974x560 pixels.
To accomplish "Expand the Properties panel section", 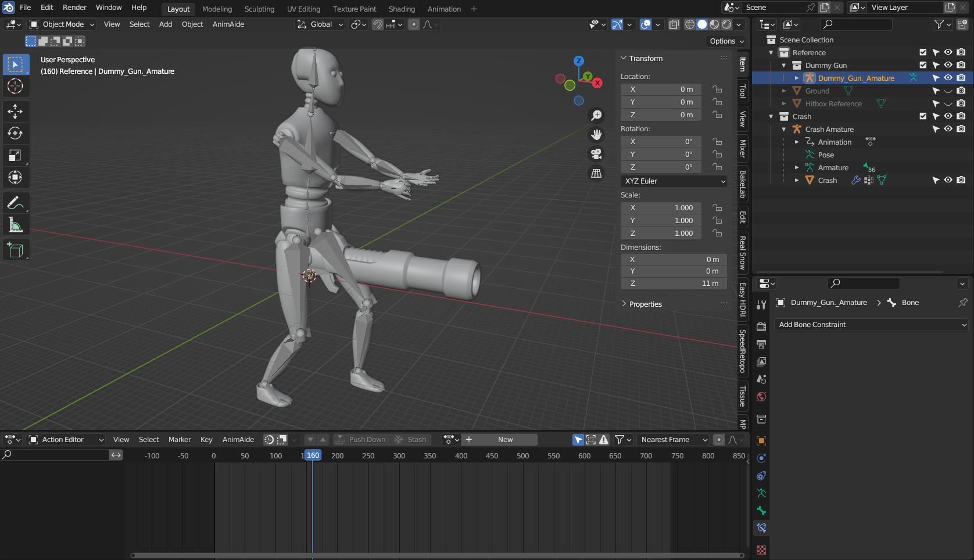I will click(x=645, y=304).
